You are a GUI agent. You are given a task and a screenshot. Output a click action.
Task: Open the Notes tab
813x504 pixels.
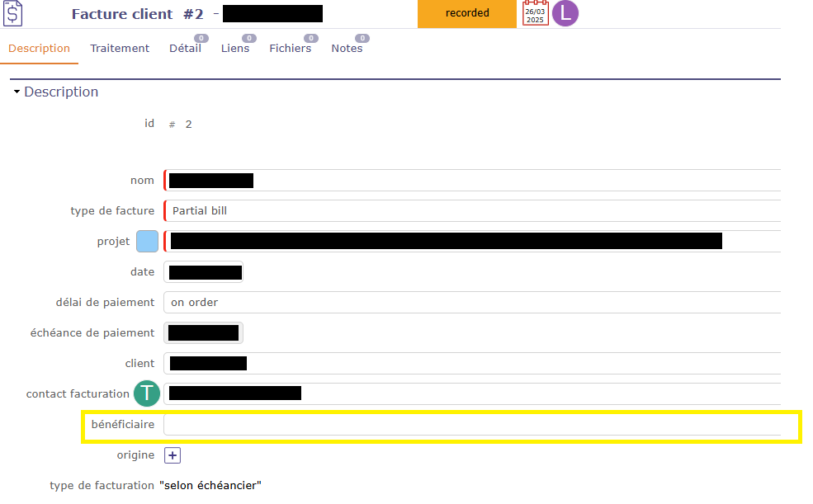click(x=347, y=49)
